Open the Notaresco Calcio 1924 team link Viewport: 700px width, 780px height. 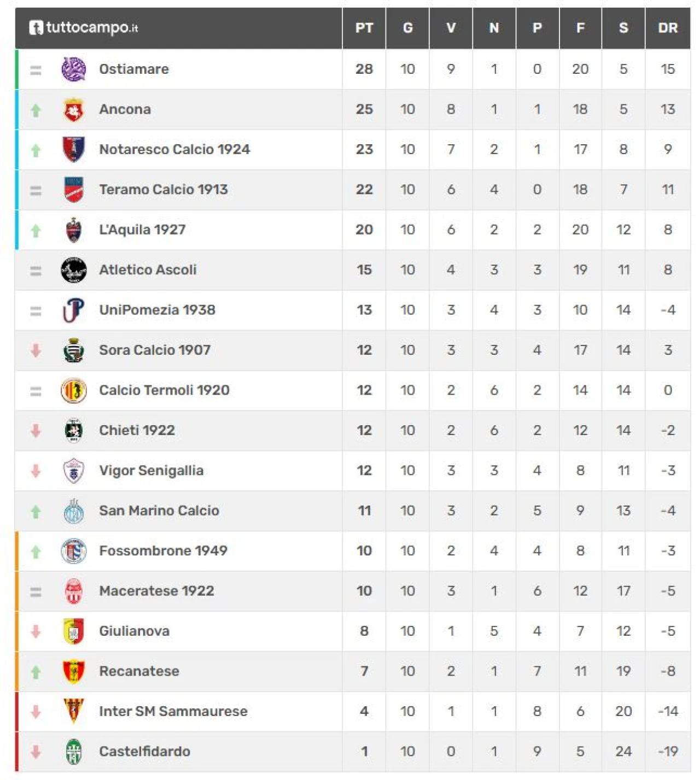(174, 149)
